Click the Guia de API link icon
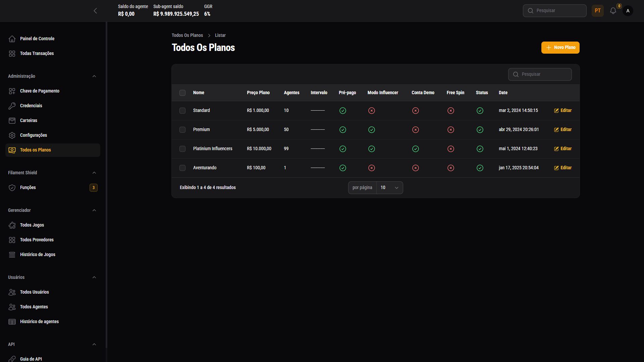644x362 pixels. point(12,359)
